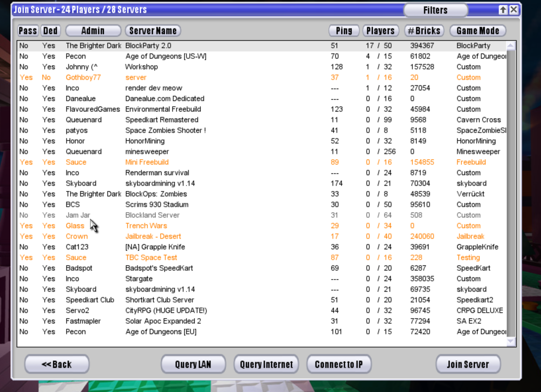Sort servers by the Pass column
The height and width of the screenshot is (392, 541).
tap(28, 30)
